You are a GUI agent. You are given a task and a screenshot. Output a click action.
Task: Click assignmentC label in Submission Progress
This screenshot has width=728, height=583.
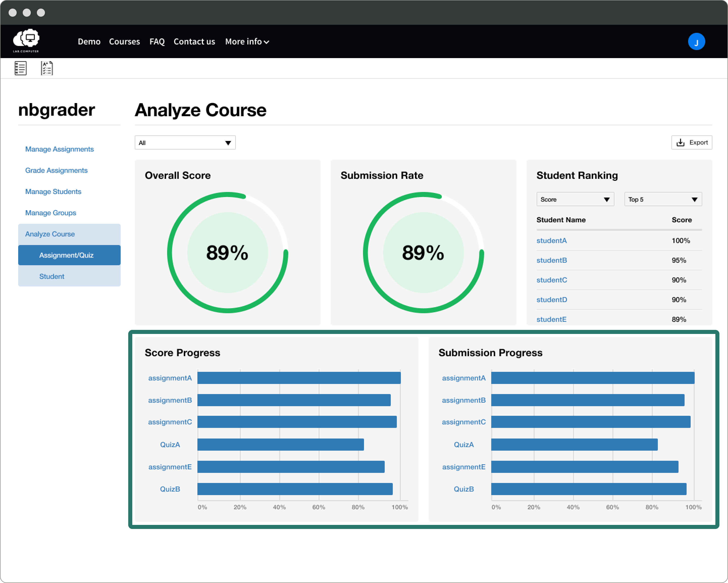(464, 422)
